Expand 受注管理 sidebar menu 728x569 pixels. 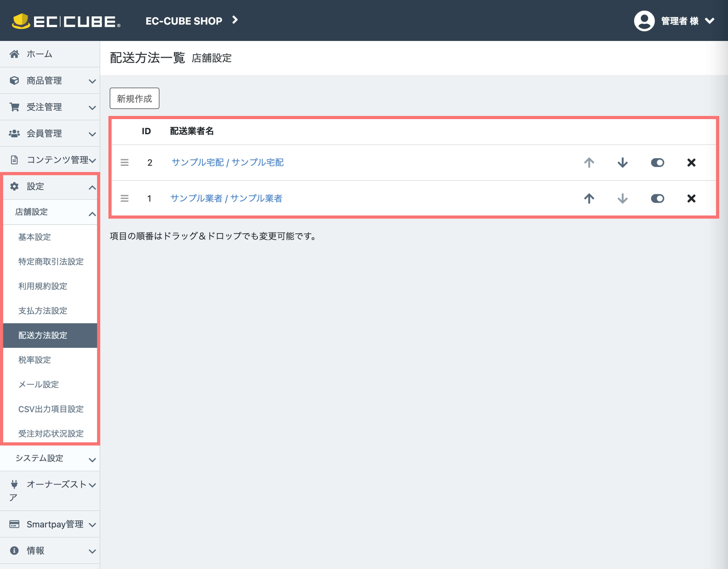click(x=50, y=107)
